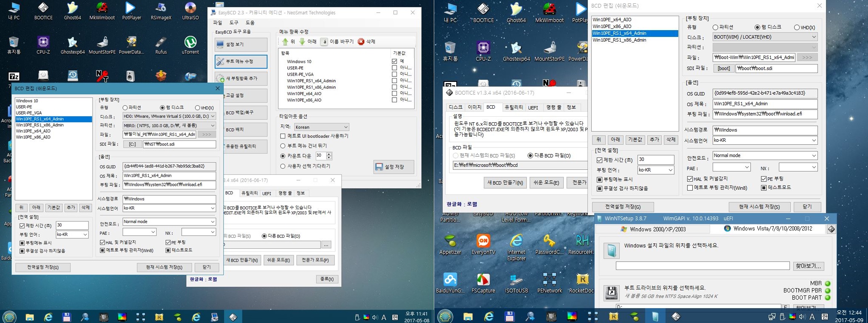The width and height of the screenshot is (868, 323).
Task: Open 부팅 언어 ko-KR dropdown in right BCD edit
Action: [x=656, y=170]
